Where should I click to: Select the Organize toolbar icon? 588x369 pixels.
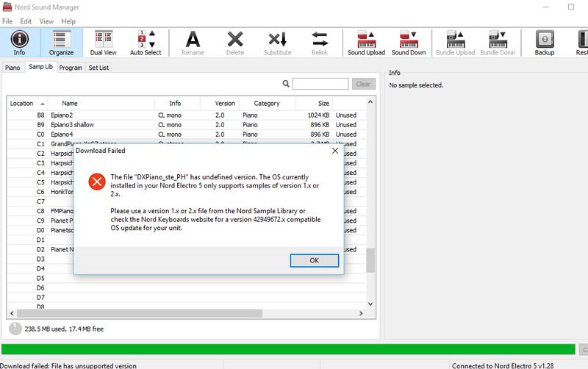click(x=61, y=43)
